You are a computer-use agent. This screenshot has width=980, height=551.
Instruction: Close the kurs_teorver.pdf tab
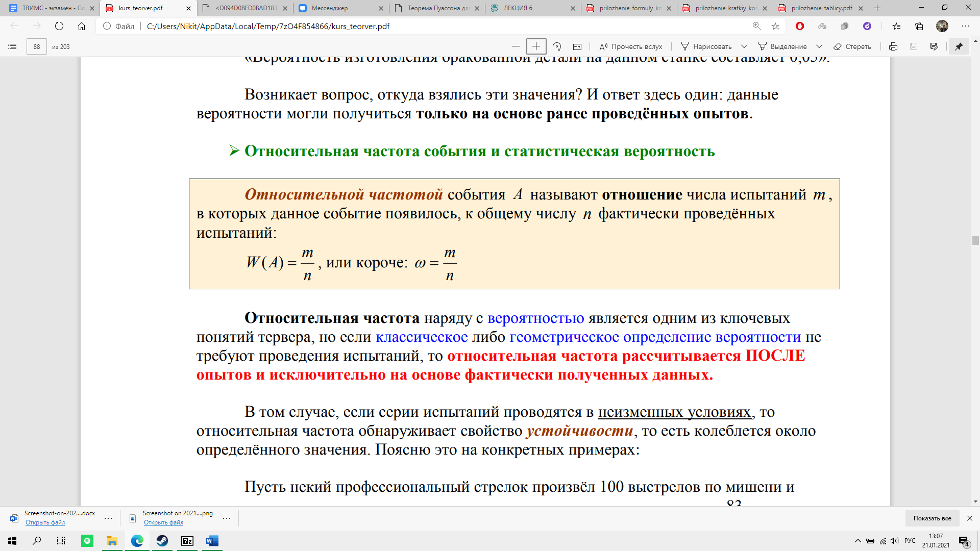tap(188, 8)
